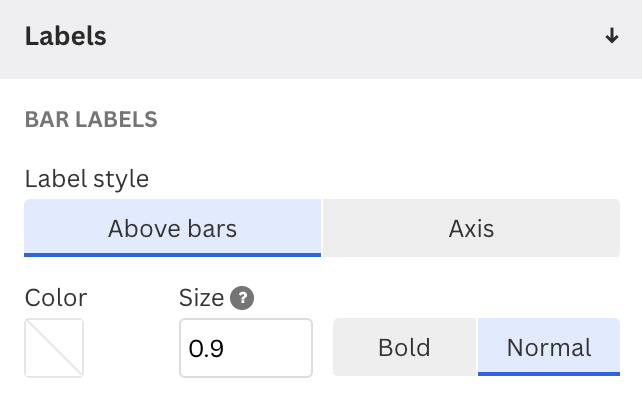
Task: Choose Normal label weight
Action: (549, 347)
